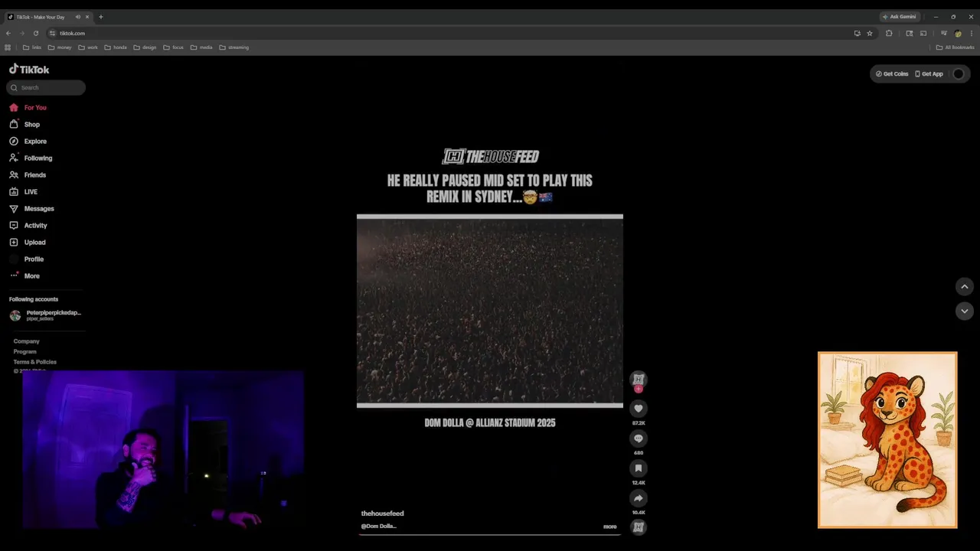Go to previous video arrow

(x=965, y=286)
